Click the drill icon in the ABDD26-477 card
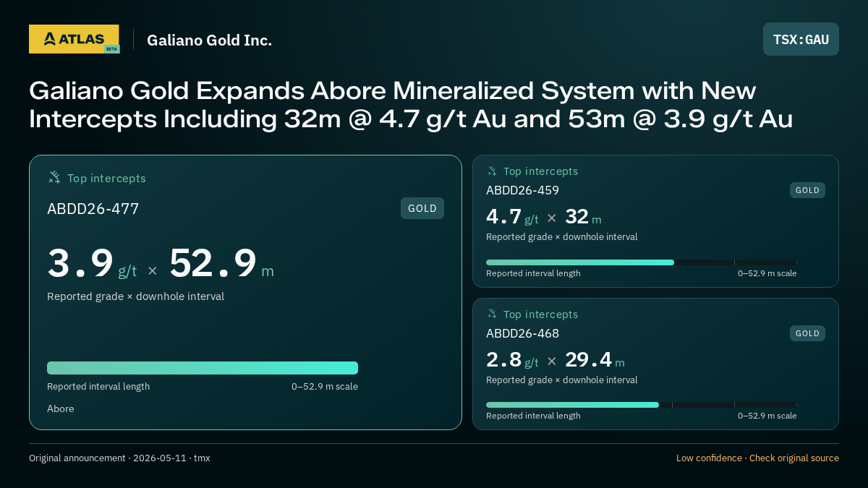This screenshot has width=868, height=488. tap(54, 178)
